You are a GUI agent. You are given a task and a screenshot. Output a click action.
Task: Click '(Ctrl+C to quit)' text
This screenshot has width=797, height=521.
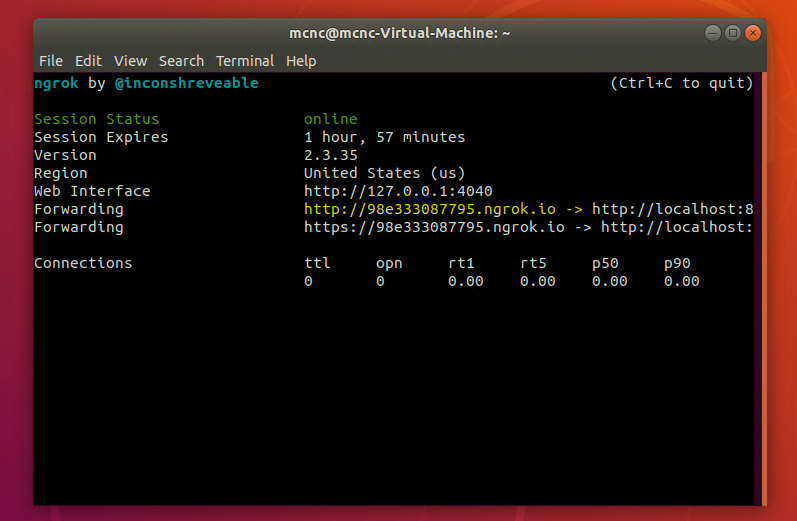(x=682, y=83)
